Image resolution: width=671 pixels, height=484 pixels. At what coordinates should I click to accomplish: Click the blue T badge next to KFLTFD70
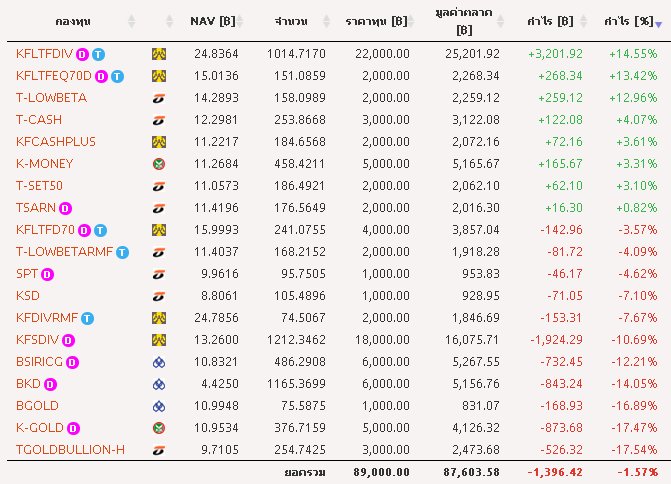pos(100,231)
